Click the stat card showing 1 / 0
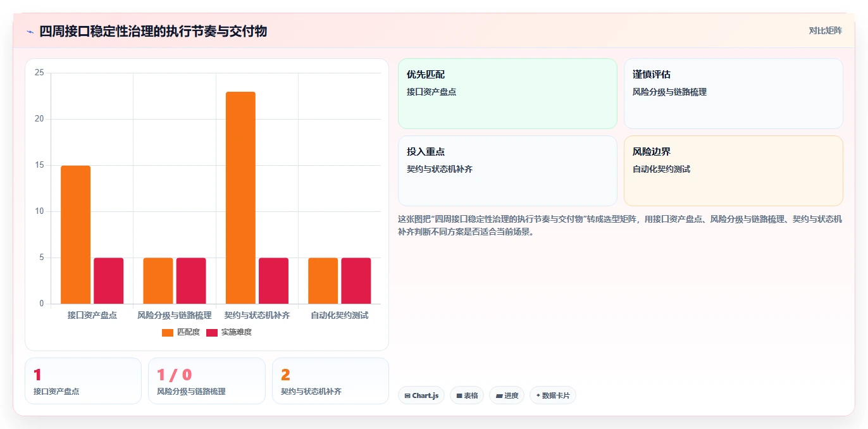This screenshot has width=868, height=429. point(207,381)
